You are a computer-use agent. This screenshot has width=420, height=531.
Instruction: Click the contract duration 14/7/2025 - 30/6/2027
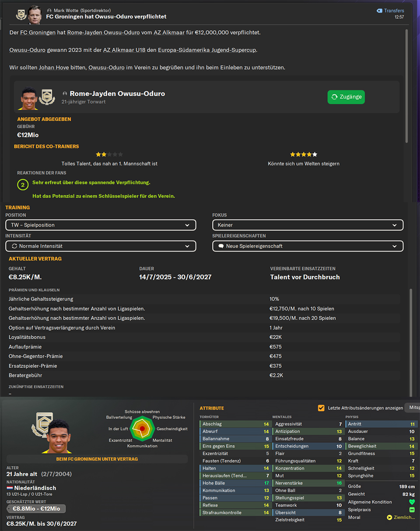175,277
